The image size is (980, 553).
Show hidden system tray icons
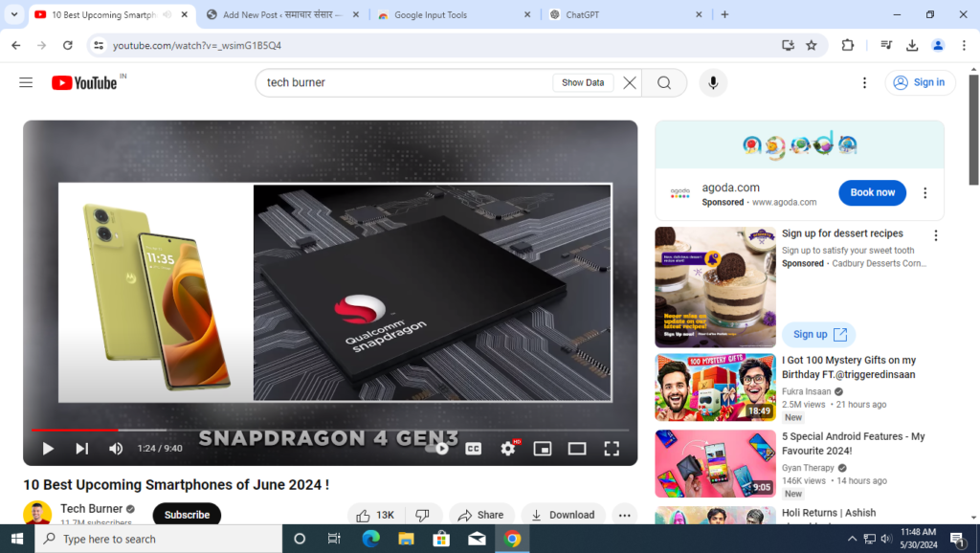852,539
